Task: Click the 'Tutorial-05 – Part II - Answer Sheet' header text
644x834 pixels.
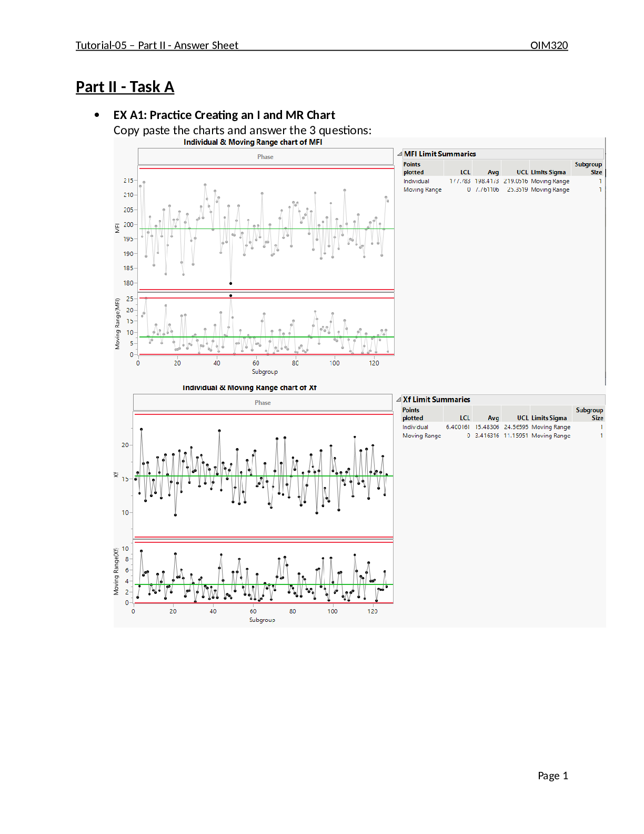Action: [x=157, y=45]
